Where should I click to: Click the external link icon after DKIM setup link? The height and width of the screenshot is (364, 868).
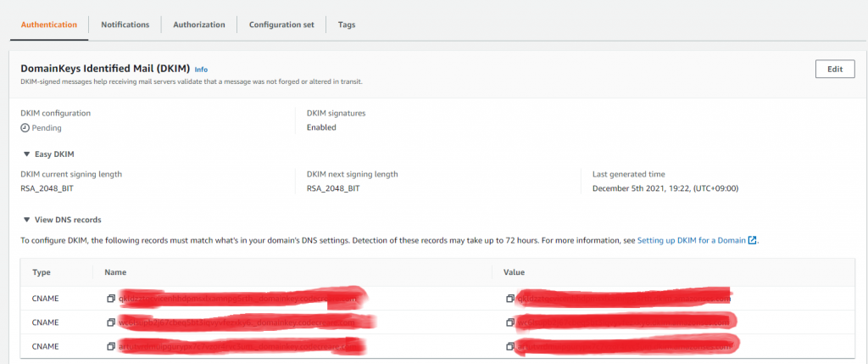[752, 241]
